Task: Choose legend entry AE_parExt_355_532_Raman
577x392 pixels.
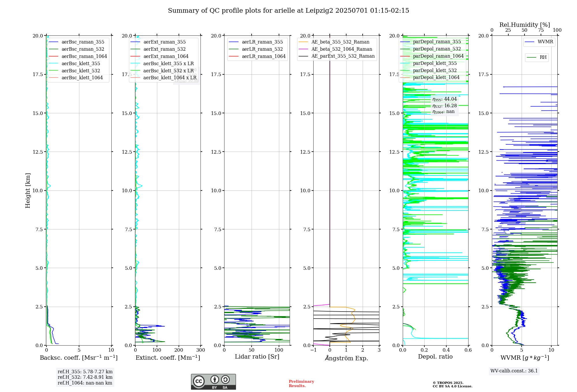Action: (337, 56)
